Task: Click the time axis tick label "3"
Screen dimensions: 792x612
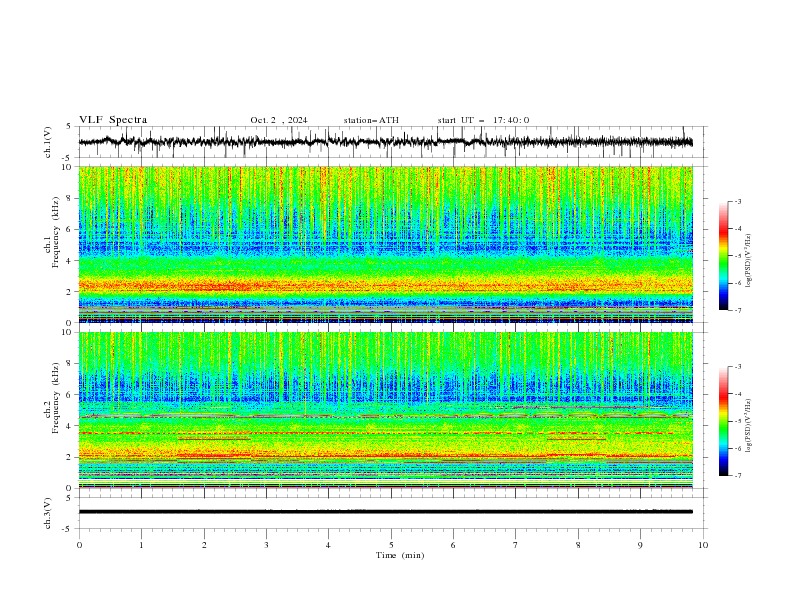Action: [266, 545]
